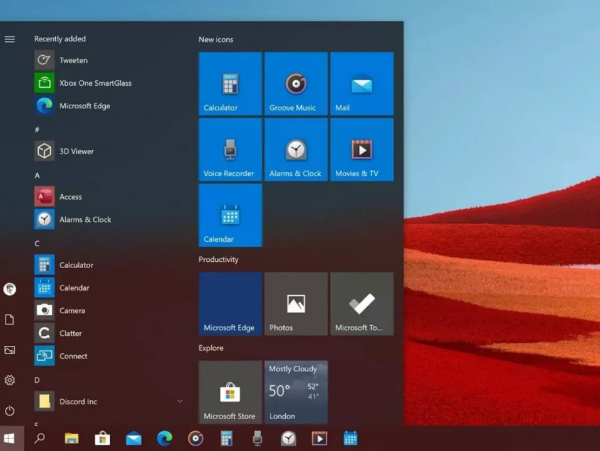Open Calculator from the taskbar
The height and width of the screenshot is (451, 600).
click(x=227, y=438)
